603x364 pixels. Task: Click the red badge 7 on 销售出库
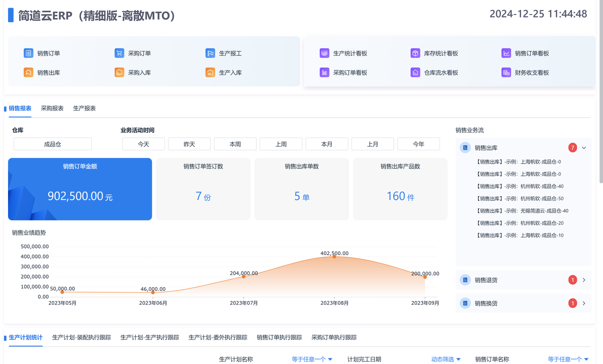572,148
